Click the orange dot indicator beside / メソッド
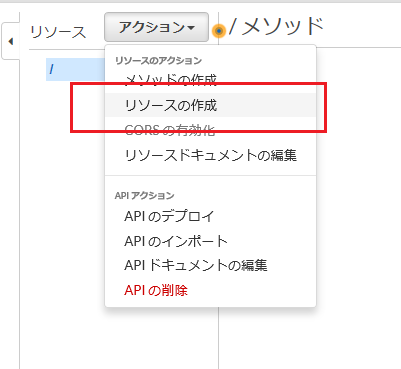The image size is (401, 369). tap(219, 31)
